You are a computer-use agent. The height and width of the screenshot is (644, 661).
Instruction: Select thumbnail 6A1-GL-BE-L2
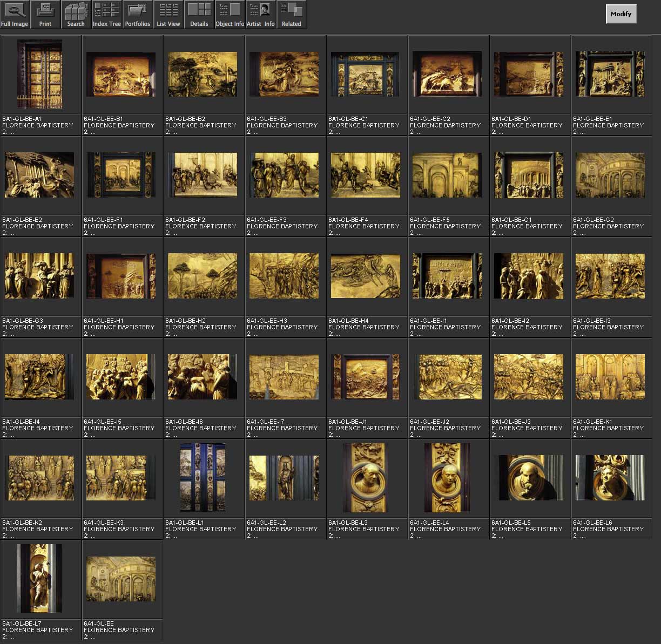pyautogui.click(x=284, y=478)
